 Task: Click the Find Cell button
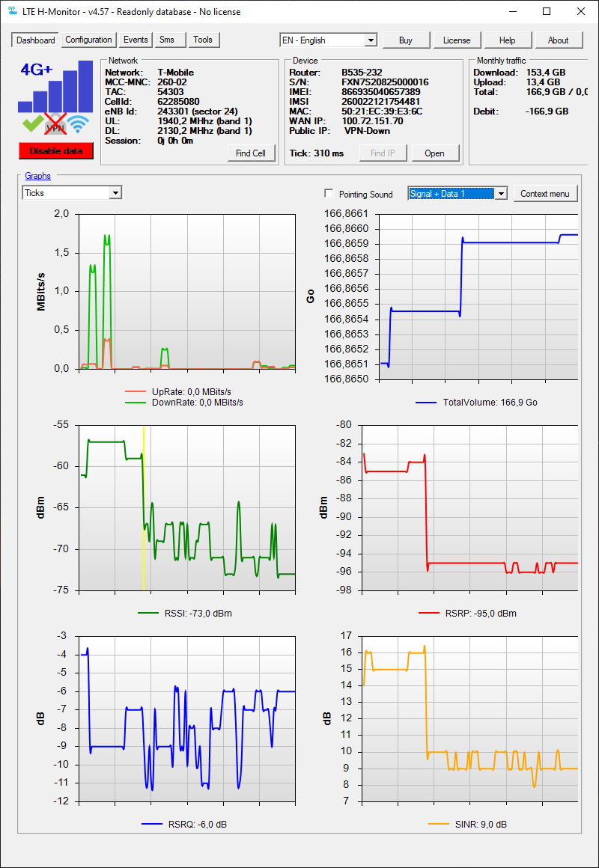coord(252,153)
